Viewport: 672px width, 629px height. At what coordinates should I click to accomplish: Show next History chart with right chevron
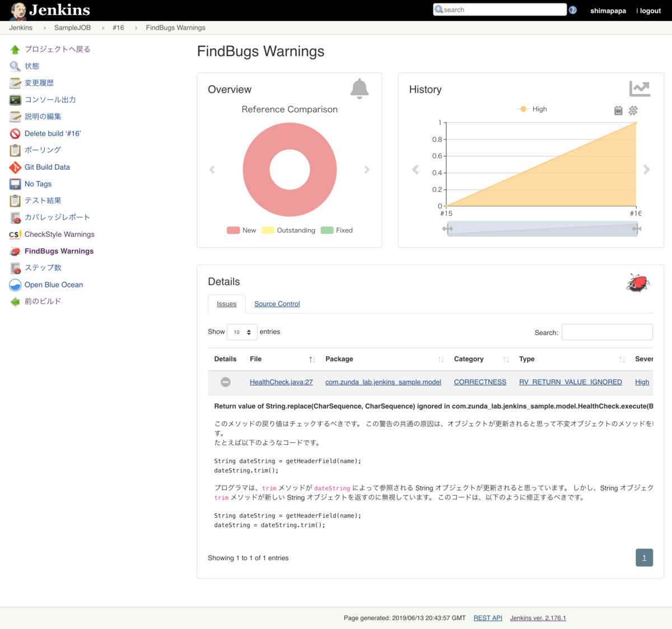coord(646,170)
